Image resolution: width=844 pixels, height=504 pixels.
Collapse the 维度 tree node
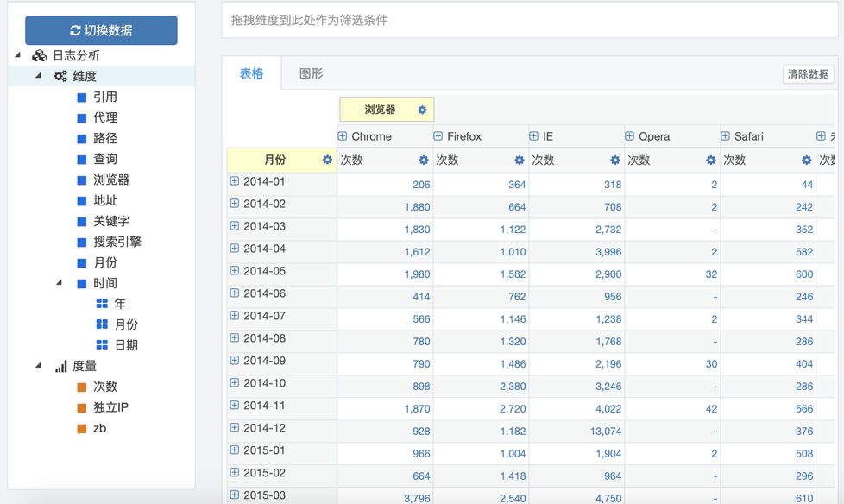pyautogui.click(x=38, y=76)
